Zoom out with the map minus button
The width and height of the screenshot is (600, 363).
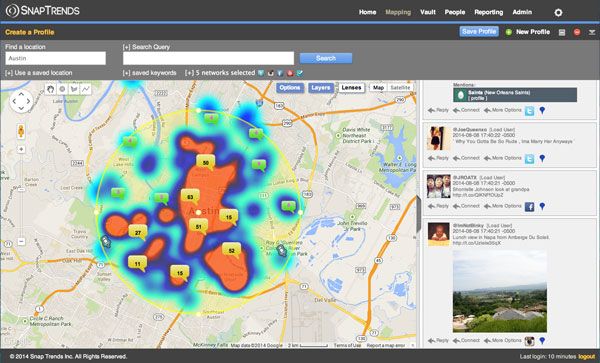pyautogui.click(x=21, y=241)
